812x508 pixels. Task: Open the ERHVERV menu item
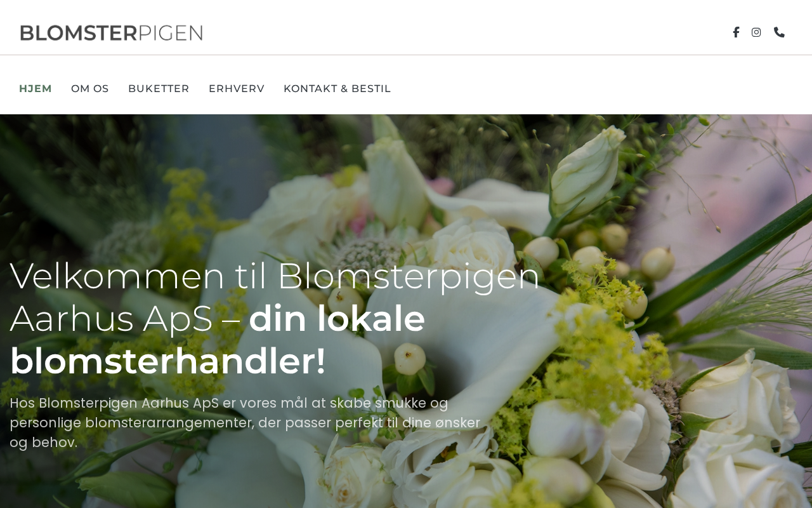237,89
